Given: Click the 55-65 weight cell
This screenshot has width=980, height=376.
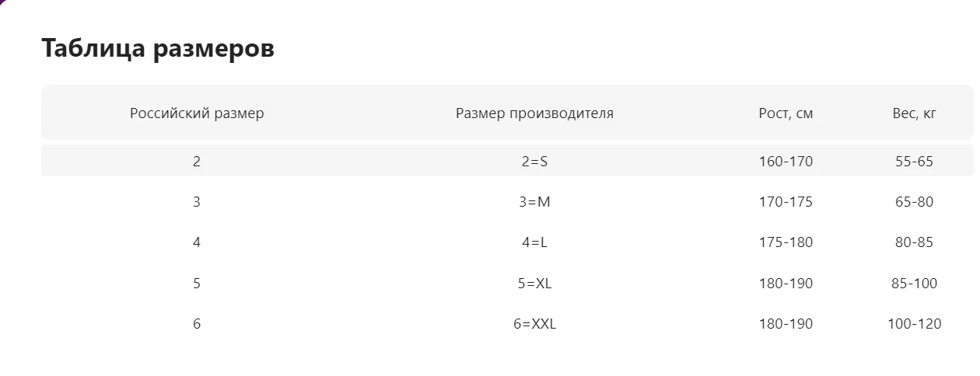Looking at the screenshot, I should click(914, 162).
